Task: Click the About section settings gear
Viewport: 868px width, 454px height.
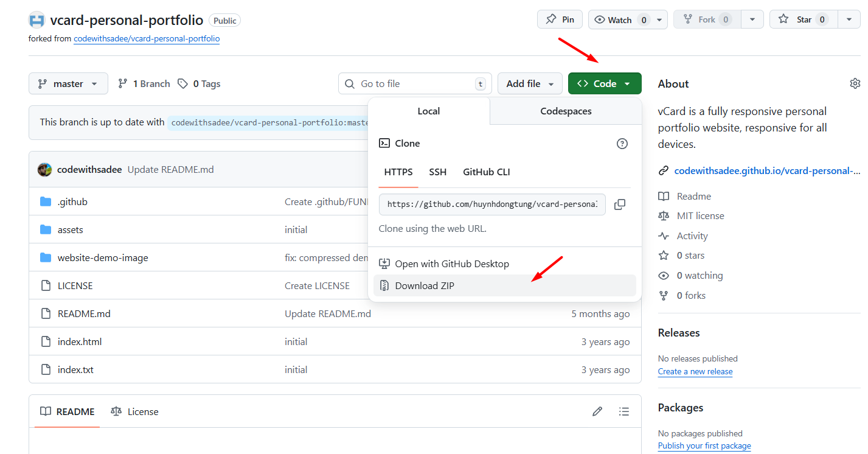Action: coord(855,83)
